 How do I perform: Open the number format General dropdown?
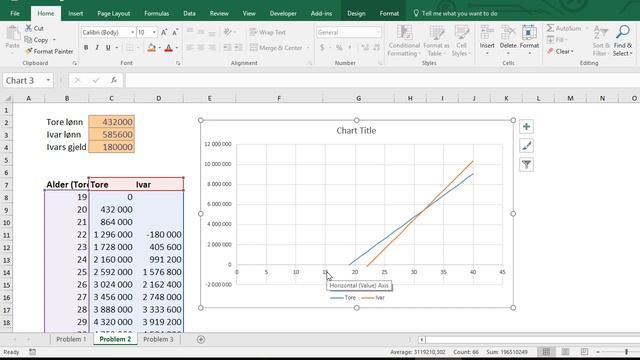coord(378,32)
